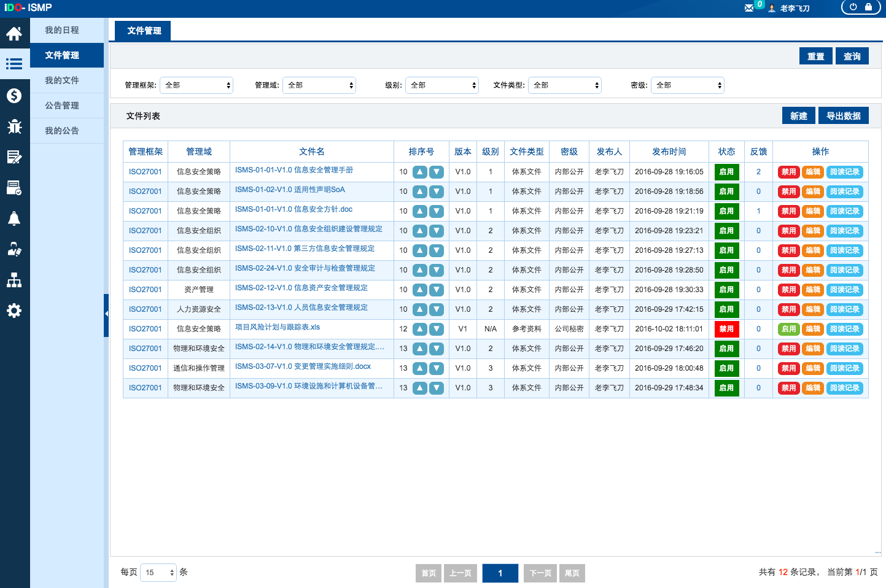The image size is (886, 588).
Task: Enable the 项目风险计划与跟踪表.xls file with 启用
Action: [x=788, y=330]
